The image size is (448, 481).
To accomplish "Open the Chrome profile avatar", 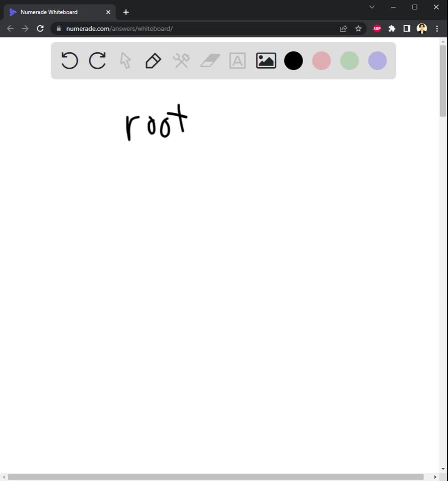I will pyautogui.click(x=422, y=28).
